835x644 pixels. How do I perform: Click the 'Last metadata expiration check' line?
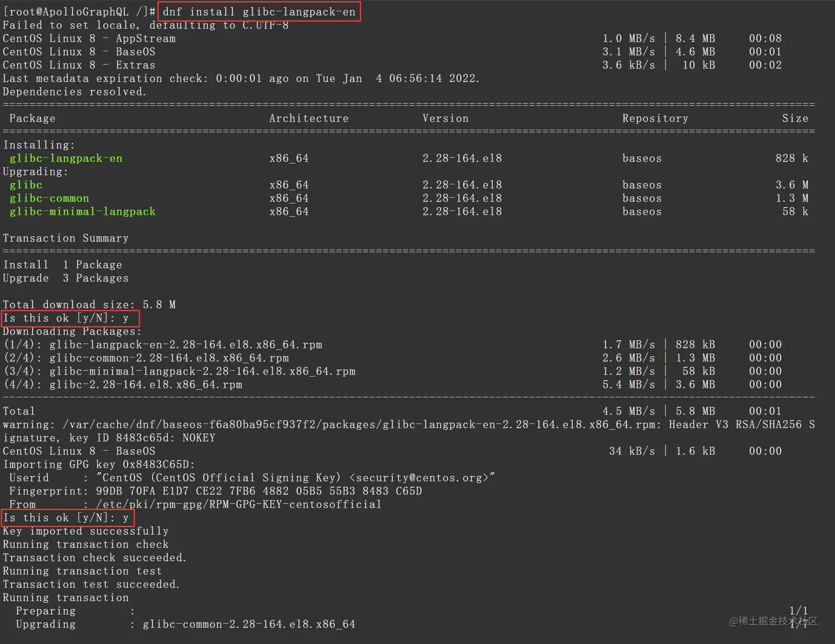[241, 78]
